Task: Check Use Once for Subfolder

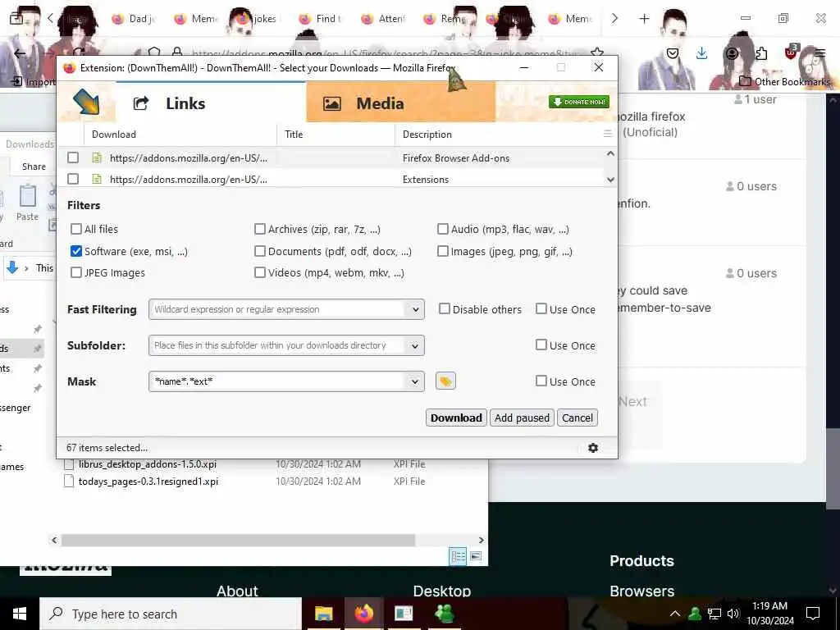Action: pos(541,345)
